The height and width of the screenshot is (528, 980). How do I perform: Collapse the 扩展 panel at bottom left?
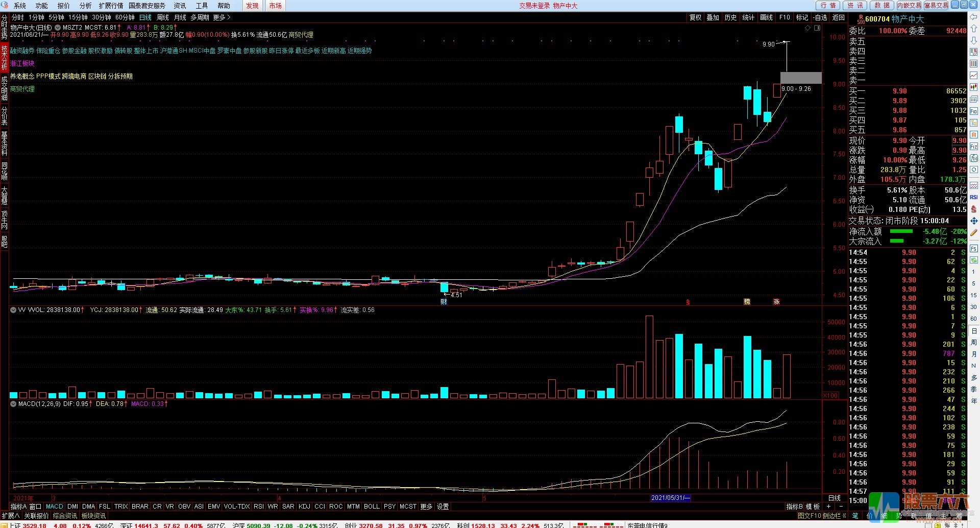click(x=10, y=516)
